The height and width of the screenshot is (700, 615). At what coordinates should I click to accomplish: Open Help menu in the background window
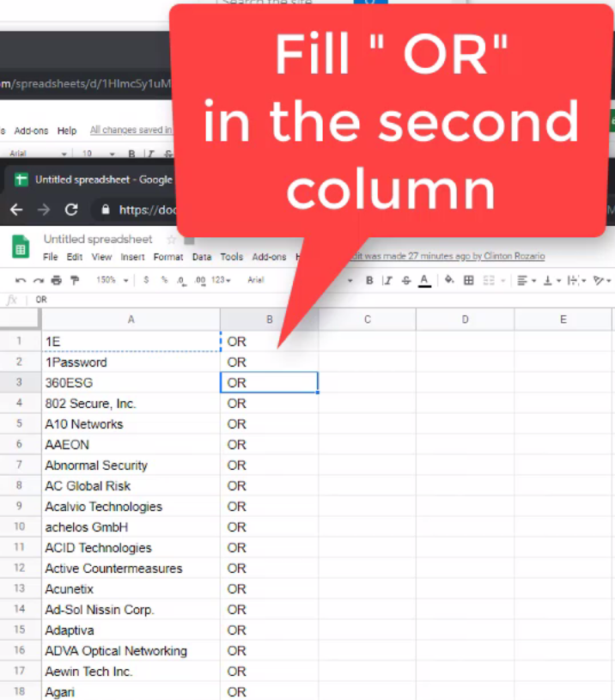pos(67,131)
